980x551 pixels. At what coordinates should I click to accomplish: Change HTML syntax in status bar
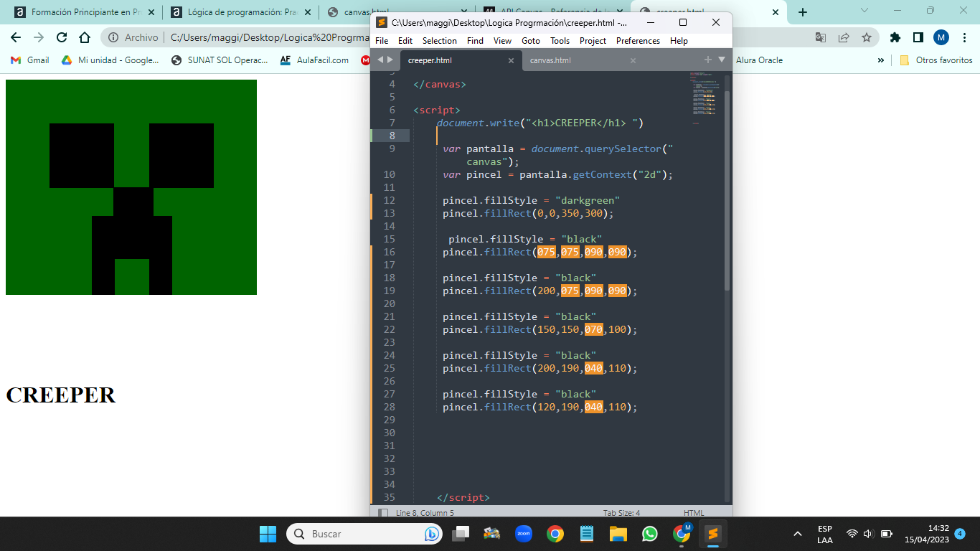[x=694, y=512]
